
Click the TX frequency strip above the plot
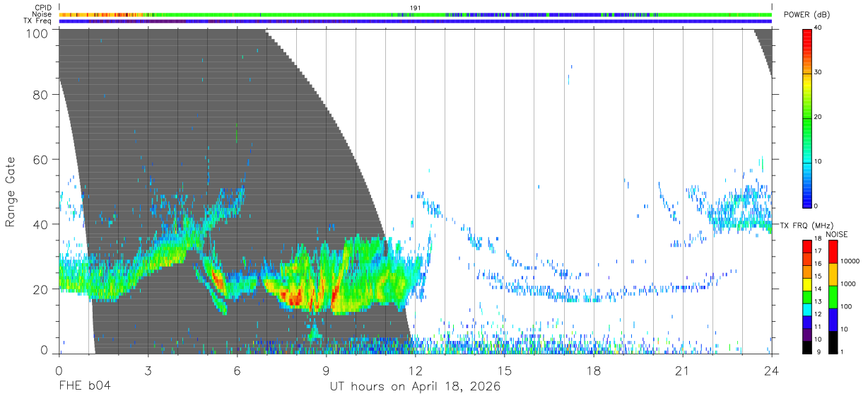pos(415,21)
